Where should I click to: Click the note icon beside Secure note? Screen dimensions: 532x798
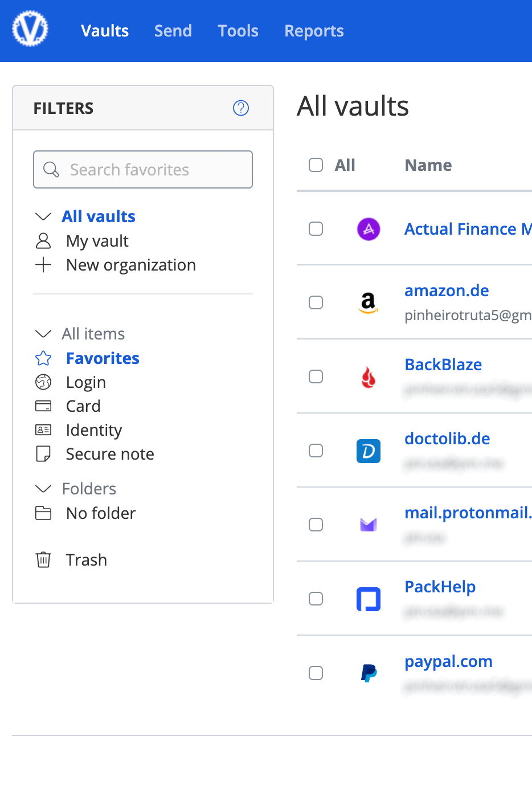pyautogui.click(x=43, y=454)
